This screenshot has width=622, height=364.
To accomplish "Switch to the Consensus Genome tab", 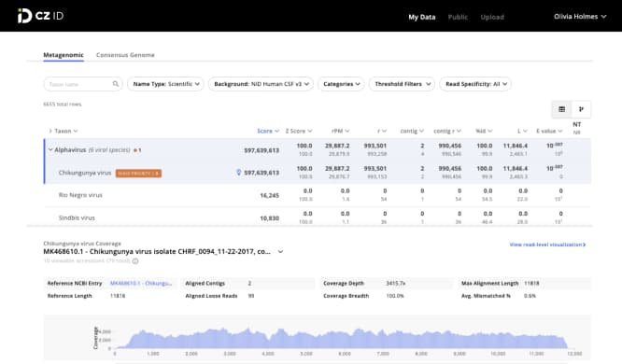I will tap(125, 55).
